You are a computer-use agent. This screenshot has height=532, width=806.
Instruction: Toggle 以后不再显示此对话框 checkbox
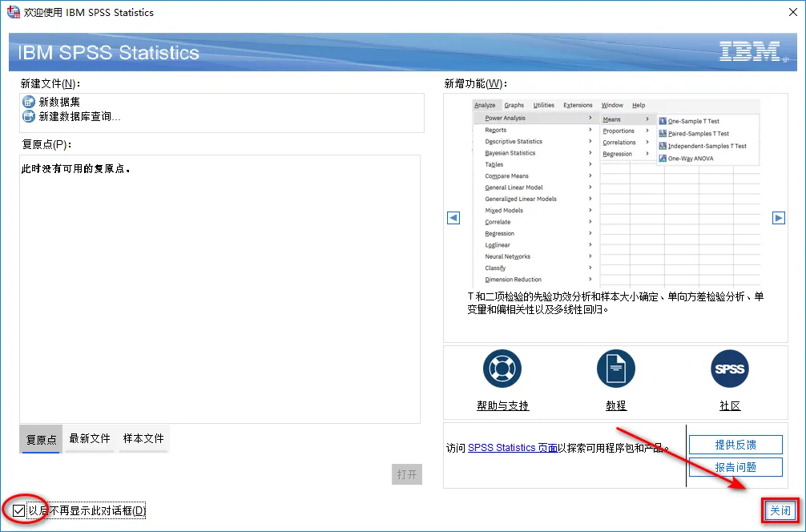(x=19, y=510)
